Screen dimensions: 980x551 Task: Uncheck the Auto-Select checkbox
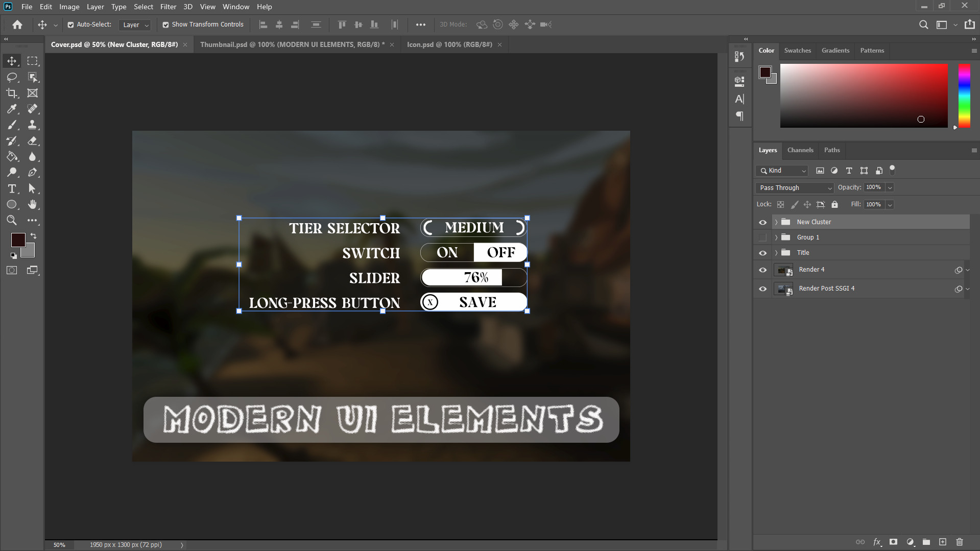tap(70, 25)
